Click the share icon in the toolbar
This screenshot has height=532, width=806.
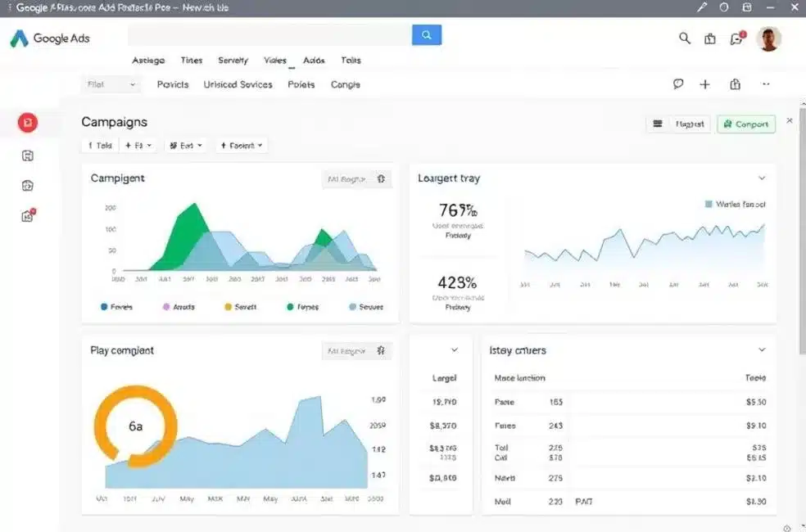[734, 84]
